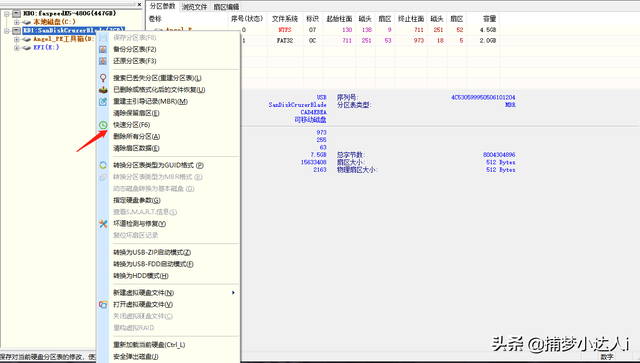
Task: Switch to the 扇区编辑 tab
Action: coord(227,7)
